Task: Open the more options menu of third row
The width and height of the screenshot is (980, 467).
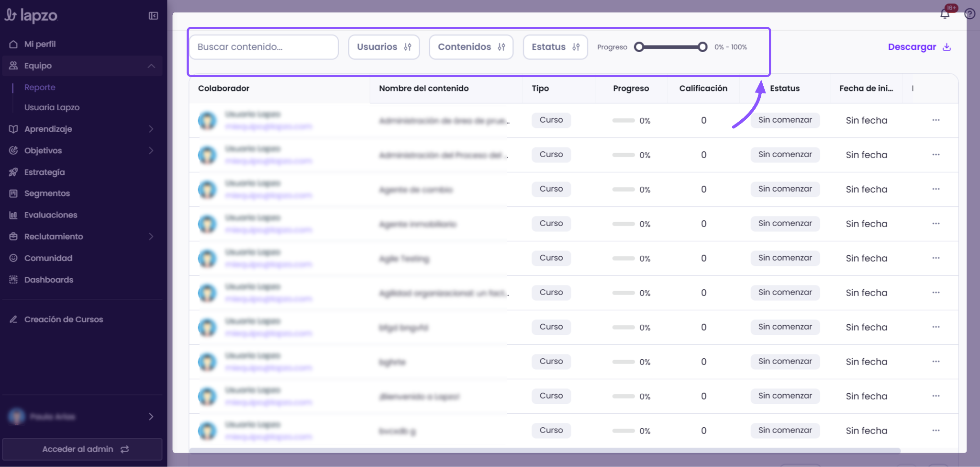Action: click(x=936, y=189)
